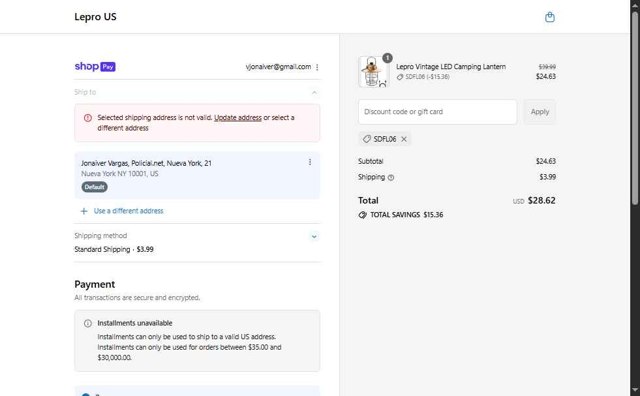Click the address error warning icon

click(x=88, y=118)
